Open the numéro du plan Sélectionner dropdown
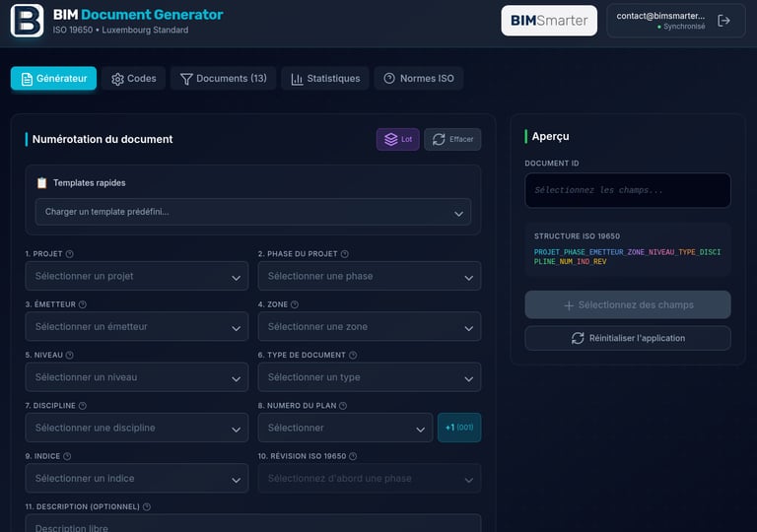 tap(345, 428)
